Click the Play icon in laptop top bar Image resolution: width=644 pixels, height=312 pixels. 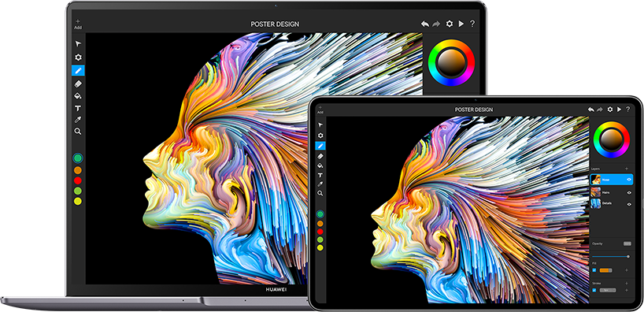461,24
